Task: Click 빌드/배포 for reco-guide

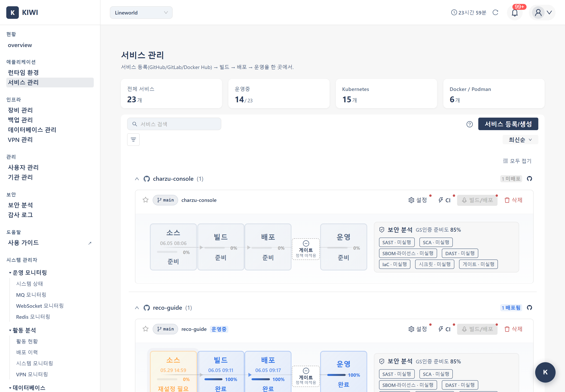Action: click(477, 329)
